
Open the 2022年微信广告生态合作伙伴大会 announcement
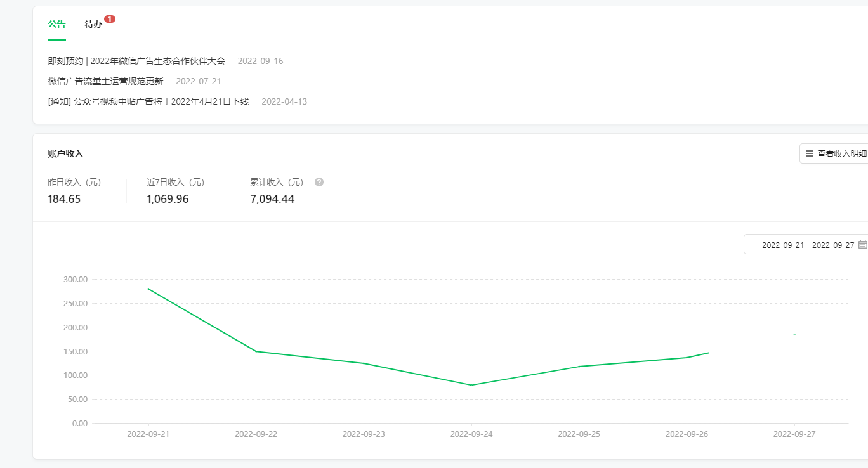point(136,62)
